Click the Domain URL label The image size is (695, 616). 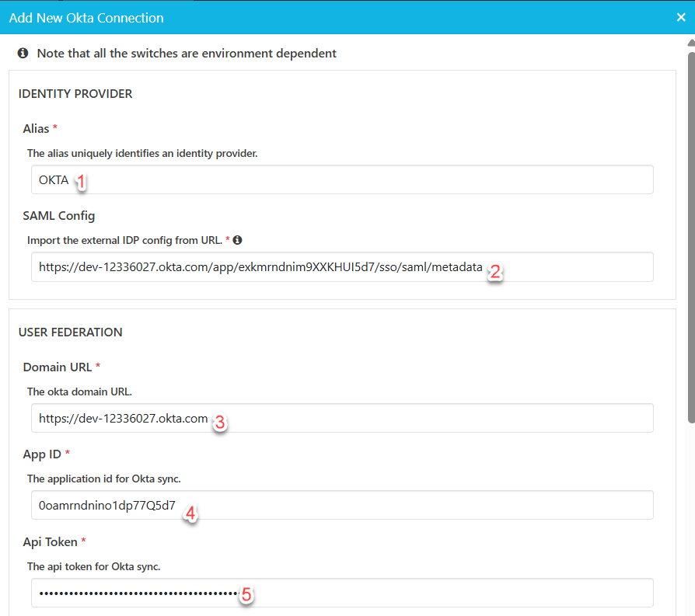pos(58,367)
